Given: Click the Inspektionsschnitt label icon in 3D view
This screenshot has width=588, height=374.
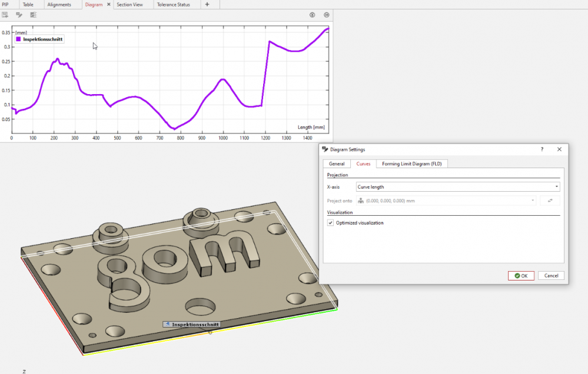Looking at the screenshot, I should (x=168, y=324).
